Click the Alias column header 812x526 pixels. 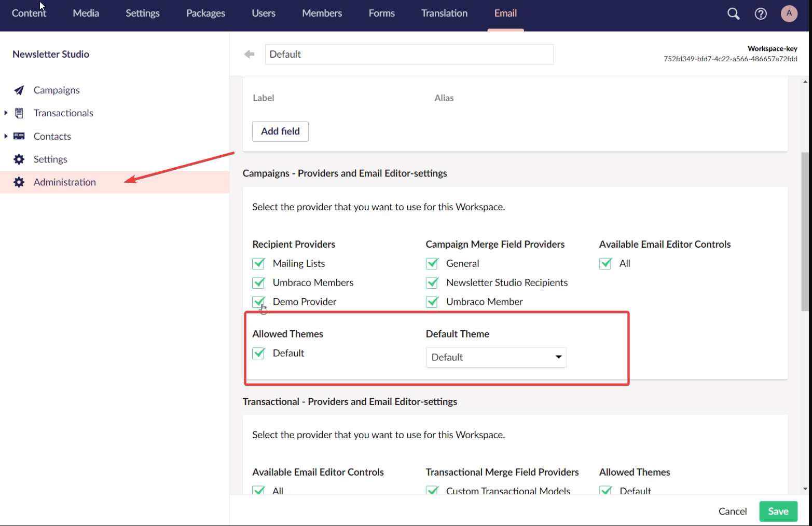click(x=444, y=98)
